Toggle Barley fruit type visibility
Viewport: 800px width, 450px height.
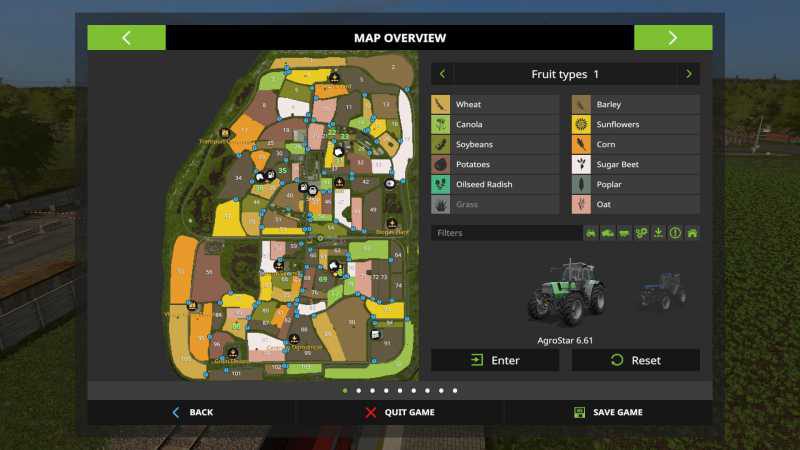[x=636, y=104]
